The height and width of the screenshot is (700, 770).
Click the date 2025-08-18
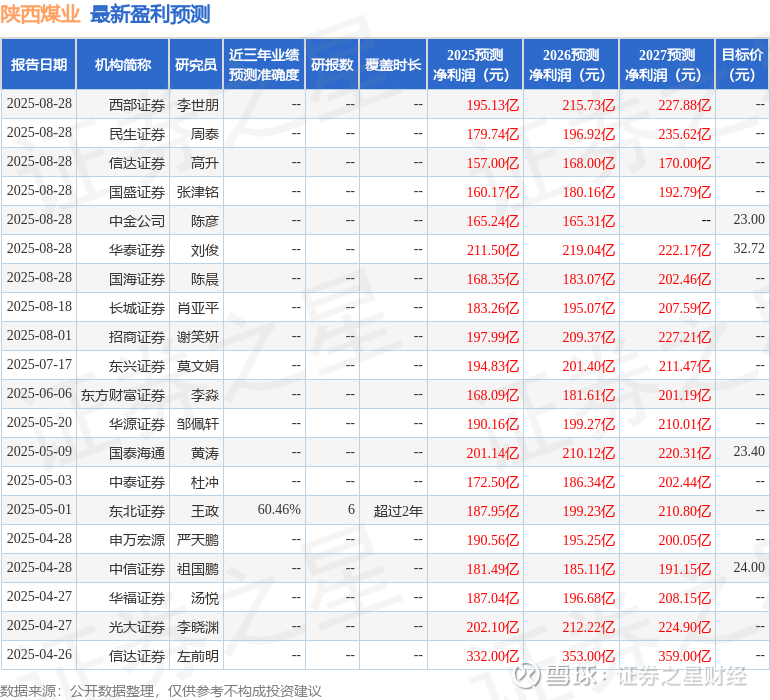point(39,307)
